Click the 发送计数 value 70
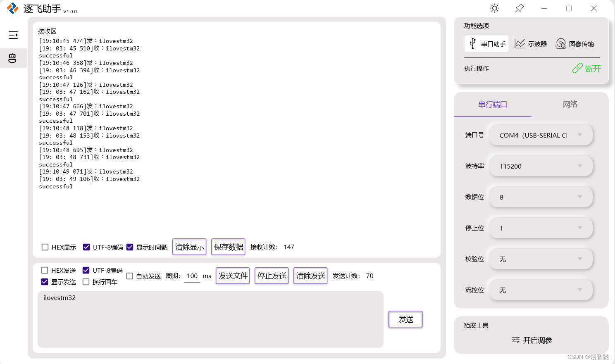This screenshot has height=364, width=615. [x=369, y=276]
